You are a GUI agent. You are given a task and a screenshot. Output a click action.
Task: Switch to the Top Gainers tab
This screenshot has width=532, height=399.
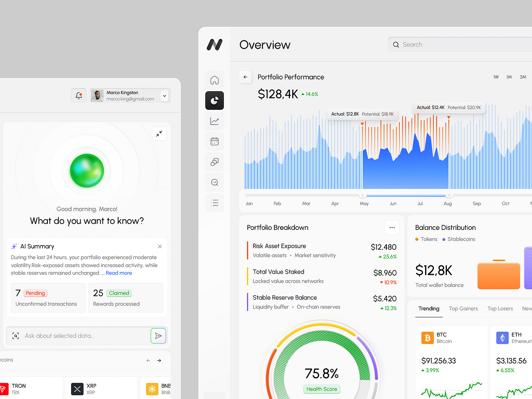click(x=463, y=309)
